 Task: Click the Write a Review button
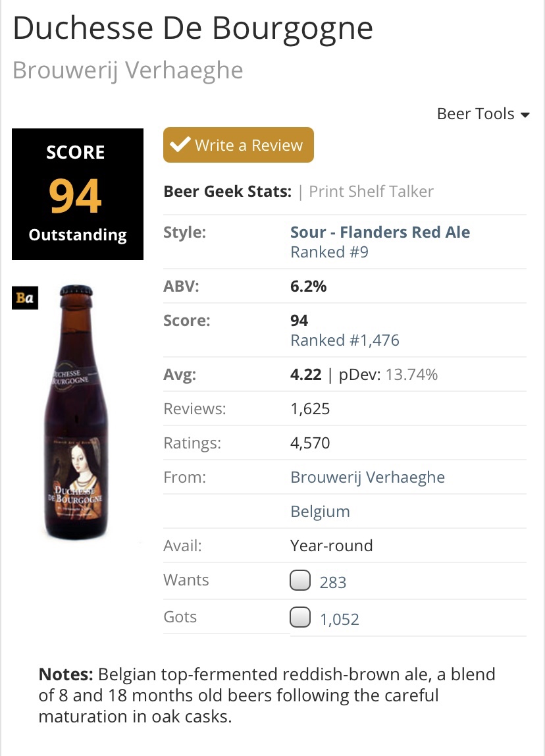(x=238, y=145)
